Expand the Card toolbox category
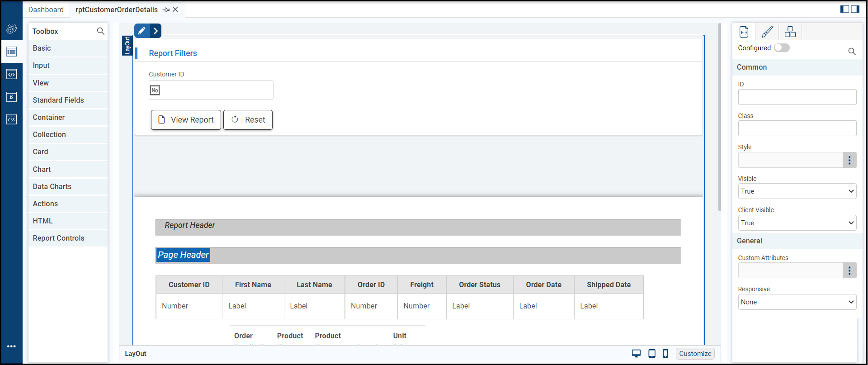 click(x=68, y=152)
